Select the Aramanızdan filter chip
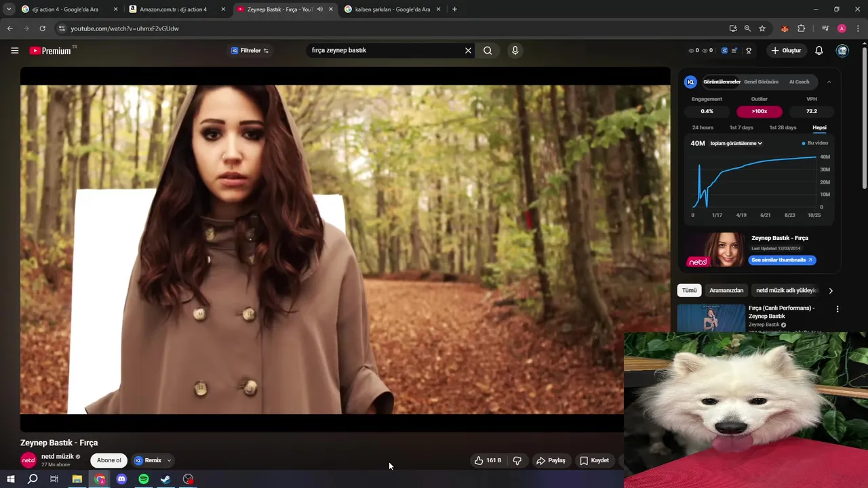 [726, 291]
